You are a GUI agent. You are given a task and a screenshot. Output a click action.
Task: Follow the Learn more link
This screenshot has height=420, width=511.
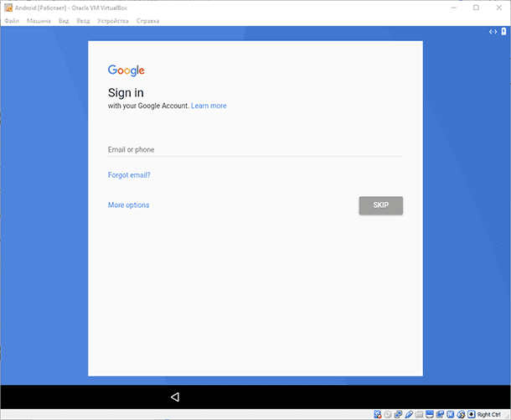209,106
